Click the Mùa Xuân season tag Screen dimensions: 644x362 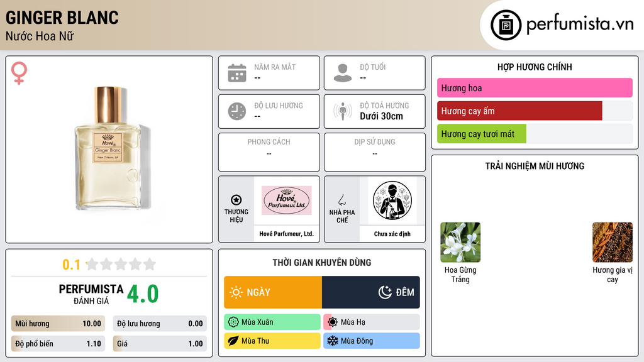coord(272,322)
